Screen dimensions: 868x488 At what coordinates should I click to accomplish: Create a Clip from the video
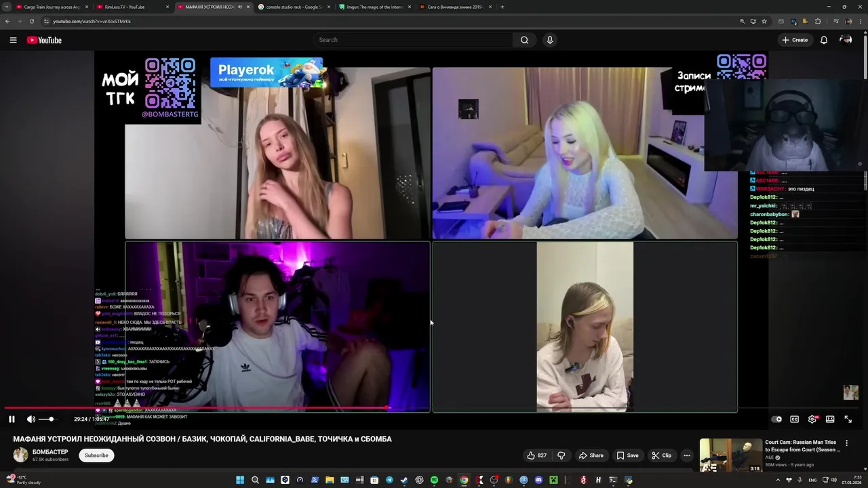pos(661,455)
